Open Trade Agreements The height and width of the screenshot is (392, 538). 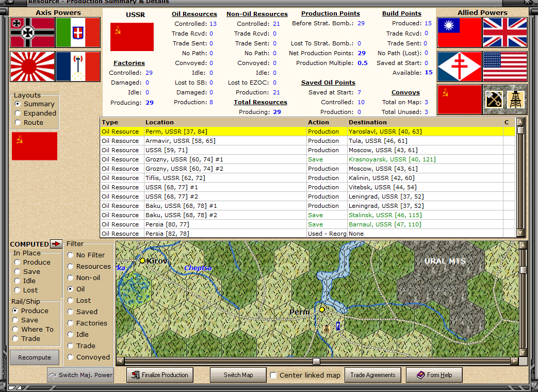372,375
